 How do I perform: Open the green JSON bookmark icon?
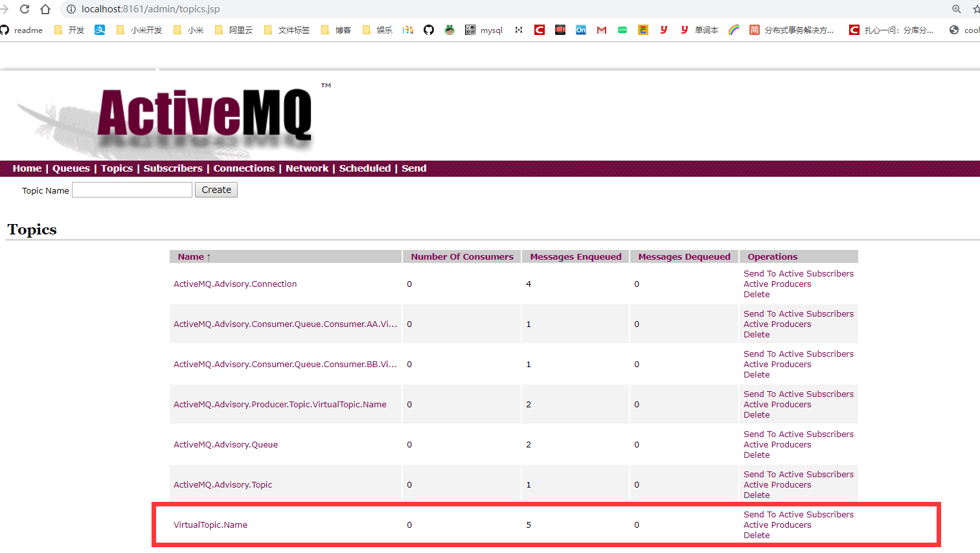click(622, 30)
